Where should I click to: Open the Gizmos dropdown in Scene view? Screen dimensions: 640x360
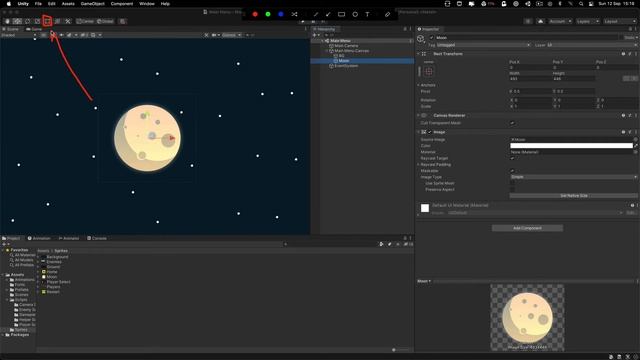pos(231,35)
